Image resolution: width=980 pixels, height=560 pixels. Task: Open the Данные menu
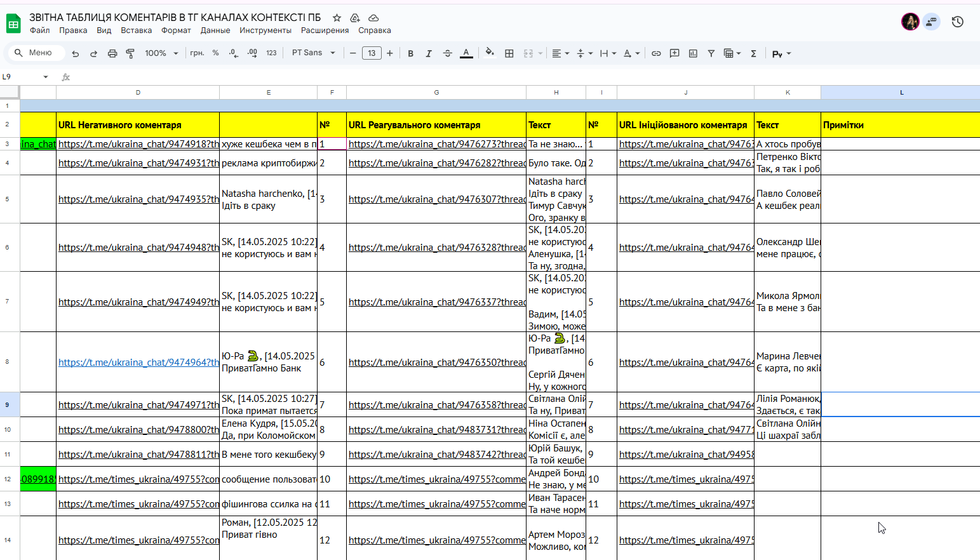pyautogui.click(x=215, y=30)
